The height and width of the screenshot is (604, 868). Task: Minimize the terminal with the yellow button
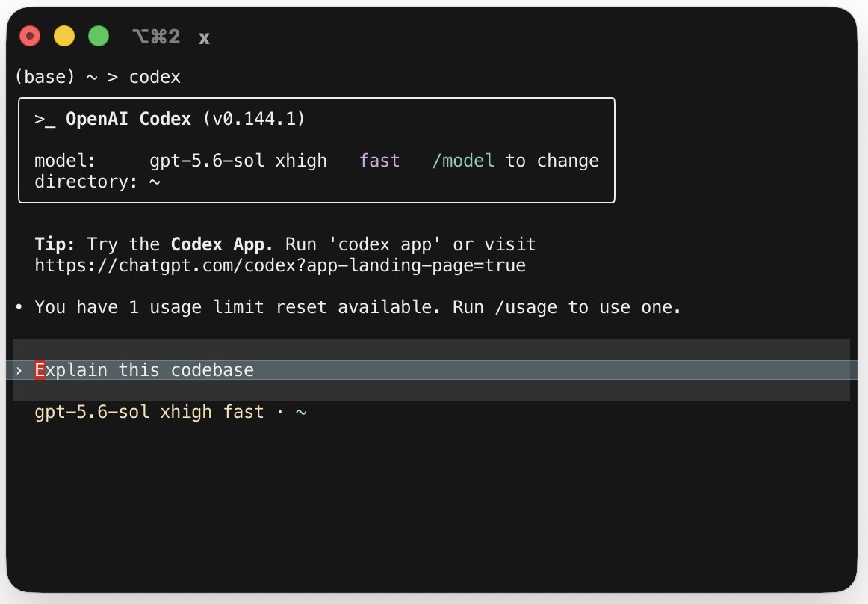(x=64, y=37)
